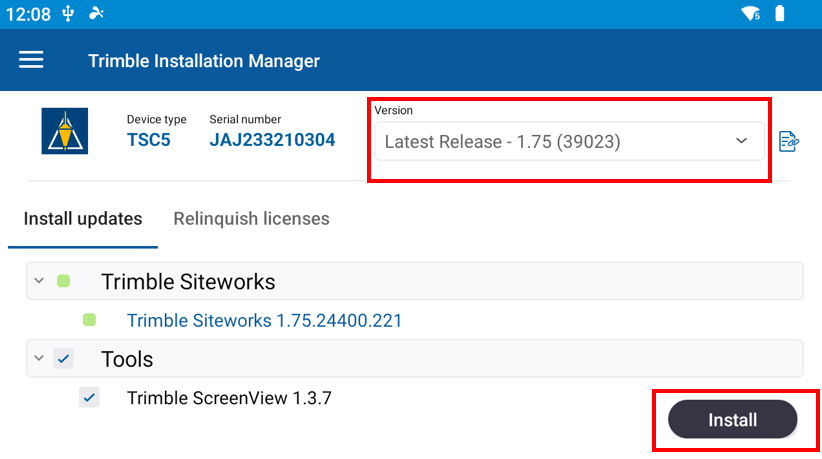Collapse the Trimble Siteworks group chevron
The height and width of the screenshot is (459, 822).
tap(39, 281)
